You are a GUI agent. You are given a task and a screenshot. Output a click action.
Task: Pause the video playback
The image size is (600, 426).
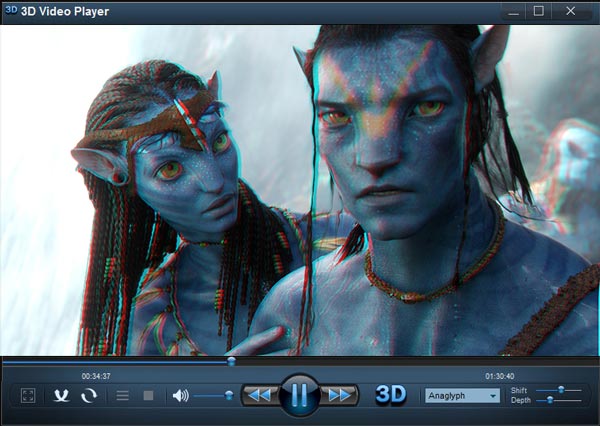tap(299, 395)
